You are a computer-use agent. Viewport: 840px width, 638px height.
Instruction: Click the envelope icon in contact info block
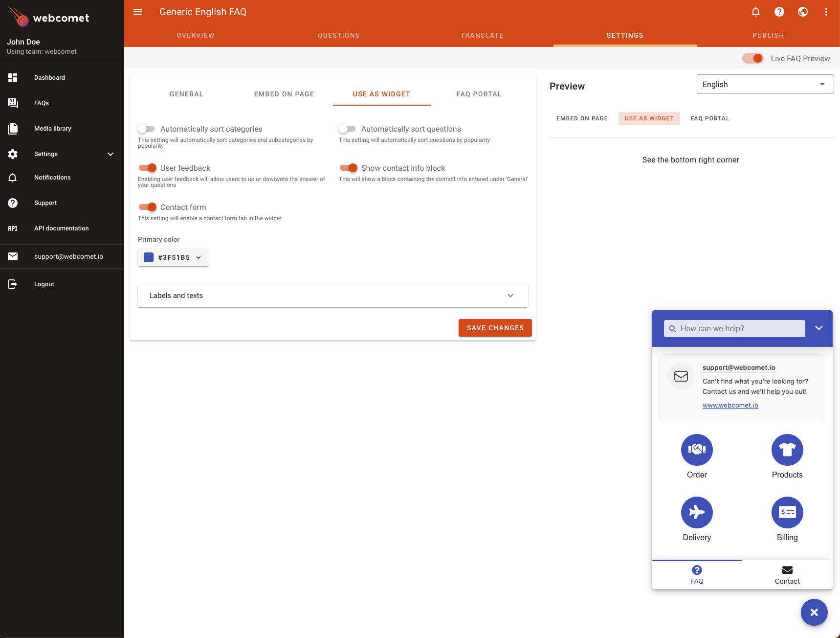coord(681,376)
